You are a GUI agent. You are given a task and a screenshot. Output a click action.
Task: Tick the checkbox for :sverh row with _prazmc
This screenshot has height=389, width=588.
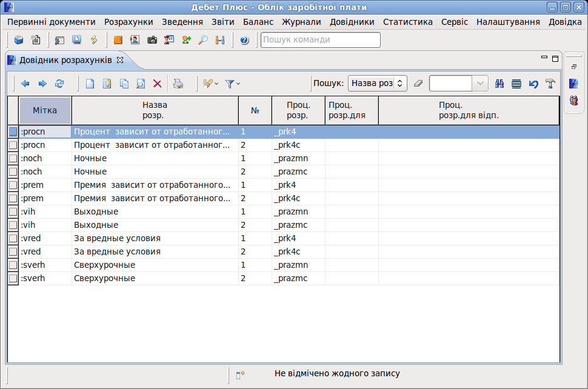[13, 278]
